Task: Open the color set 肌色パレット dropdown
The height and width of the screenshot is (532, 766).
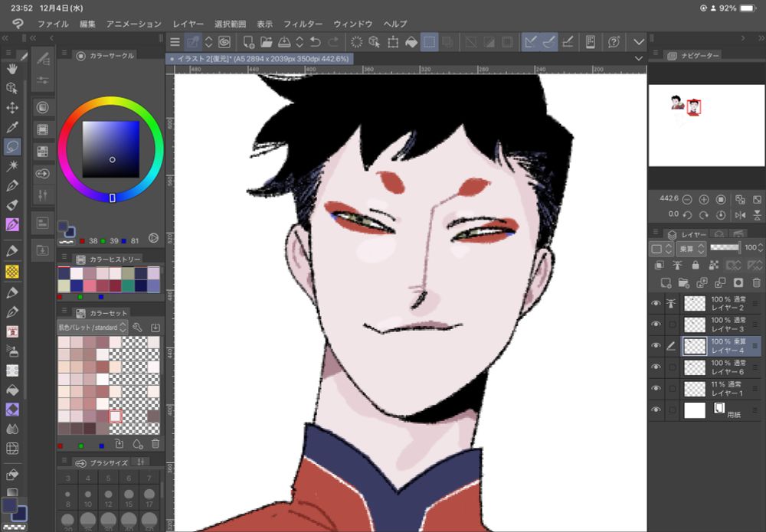Action: [x=93, y=328]
